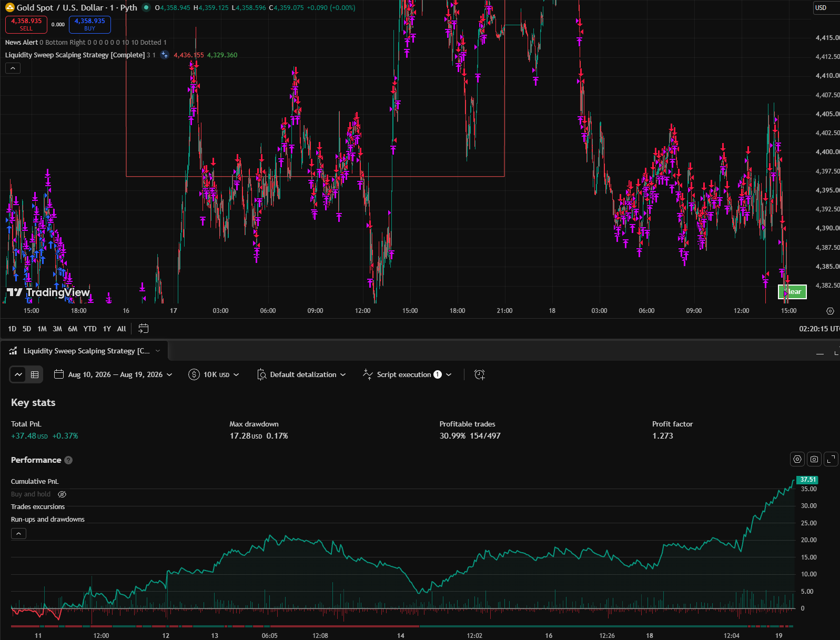
Task: Click the sparkle icon beside the strategy legend
Action: [x=165, y=55]
